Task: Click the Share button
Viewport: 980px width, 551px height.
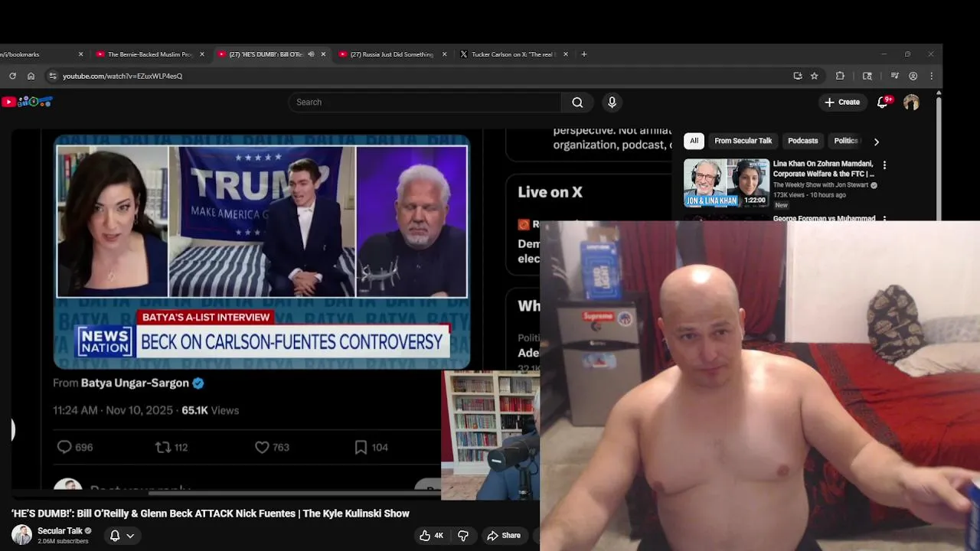Action: pos(504,536)
